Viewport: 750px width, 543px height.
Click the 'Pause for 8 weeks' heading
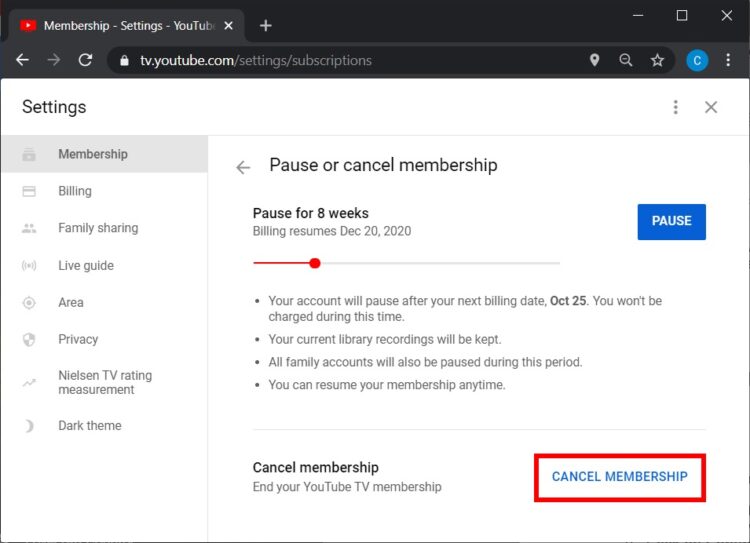point(310,213)
